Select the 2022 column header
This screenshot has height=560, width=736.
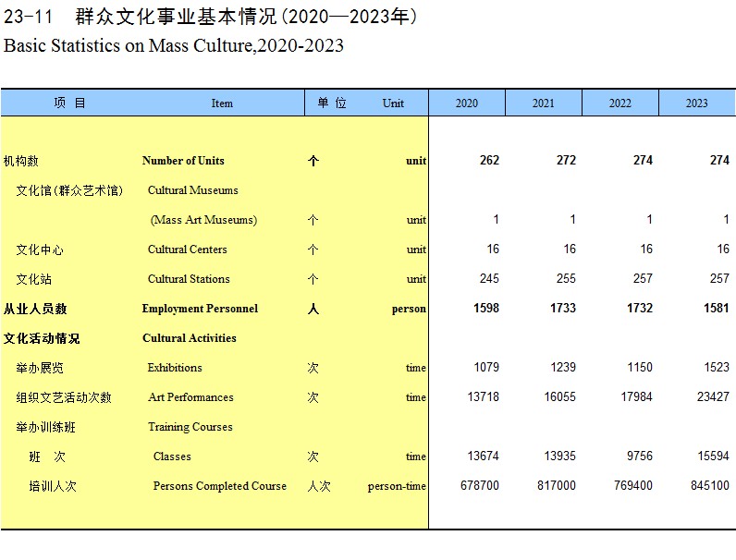point(620,103)
